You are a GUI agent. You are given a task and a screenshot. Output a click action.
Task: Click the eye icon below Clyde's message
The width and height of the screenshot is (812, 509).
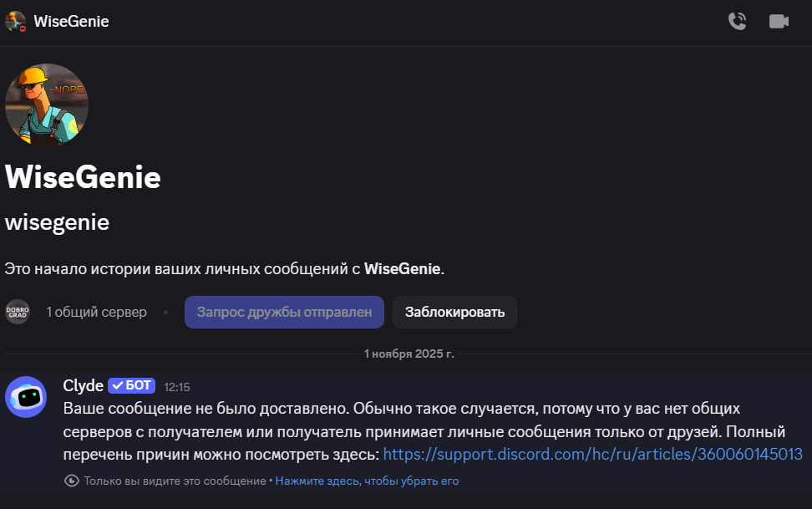(x=72, y=481)
